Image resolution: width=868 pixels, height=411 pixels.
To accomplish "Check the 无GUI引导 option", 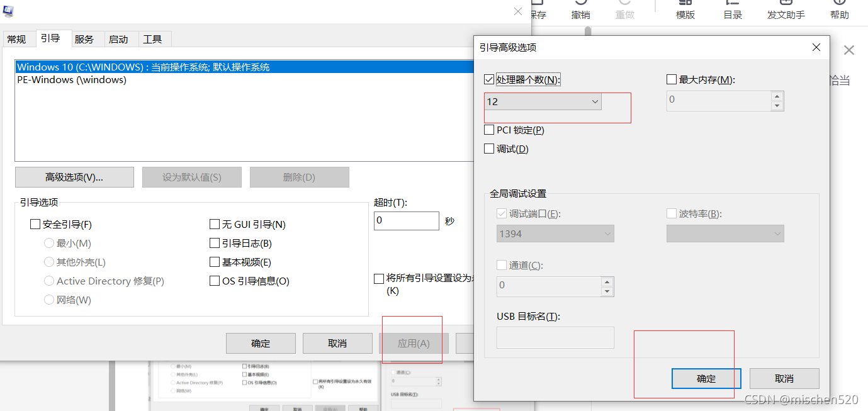I will point(215,224).
